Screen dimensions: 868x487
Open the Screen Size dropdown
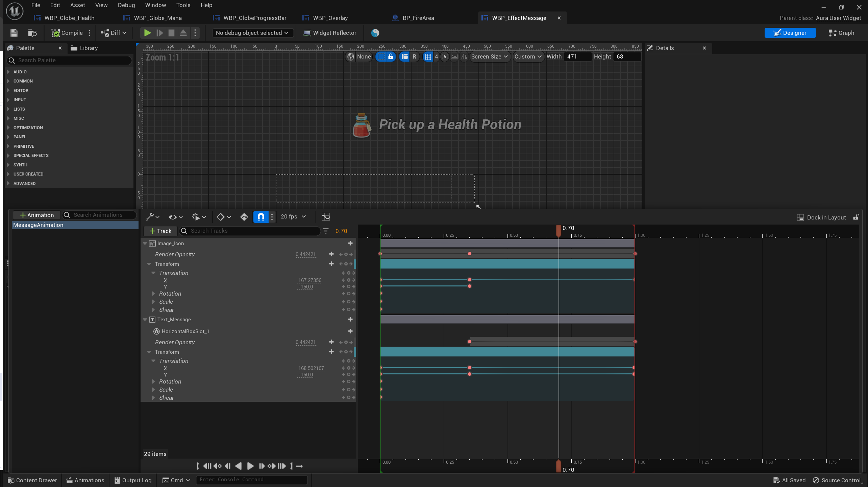click(x=489, y=56)
